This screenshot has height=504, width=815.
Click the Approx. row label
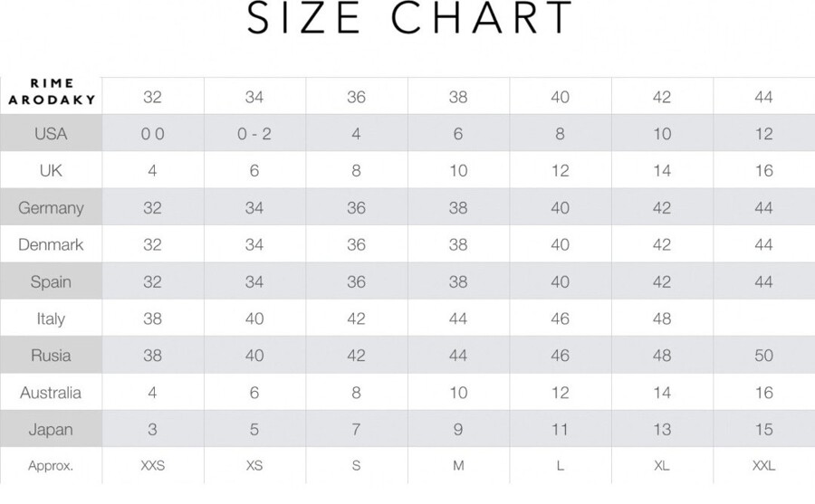[x=51, y=466]
